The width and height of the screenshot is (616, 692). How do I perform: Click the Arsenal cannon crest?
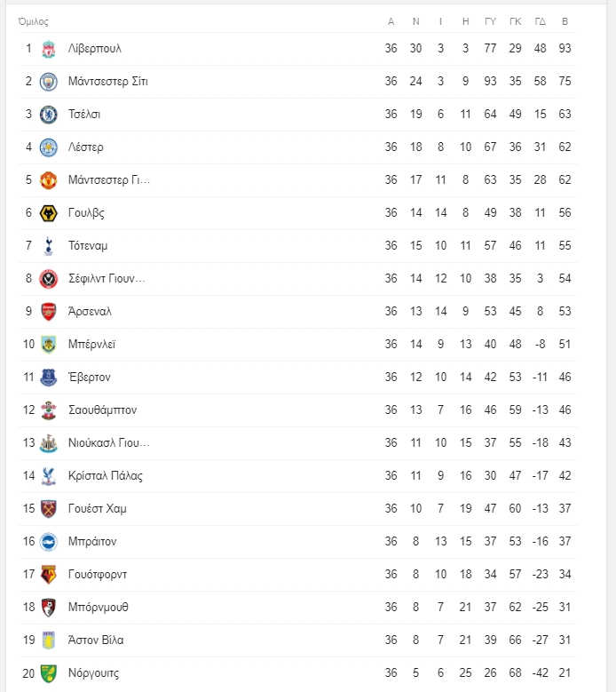click(49, 312)
